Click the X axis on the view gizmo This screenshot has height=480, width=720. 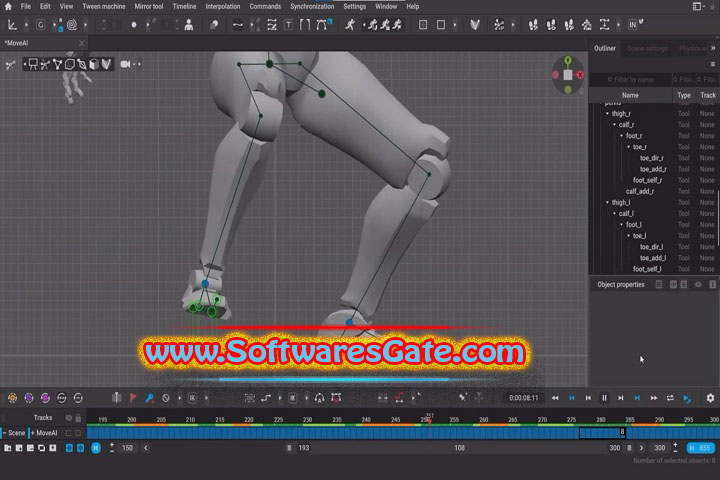580,75
